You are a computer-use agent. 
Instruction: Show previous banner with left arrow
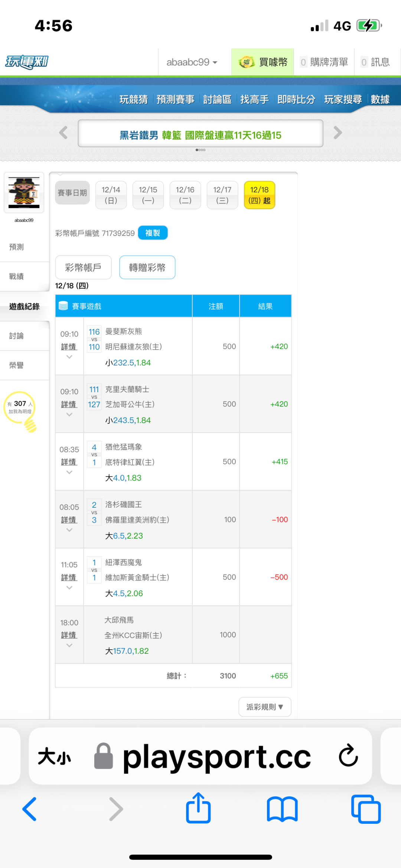coord(63,133)
